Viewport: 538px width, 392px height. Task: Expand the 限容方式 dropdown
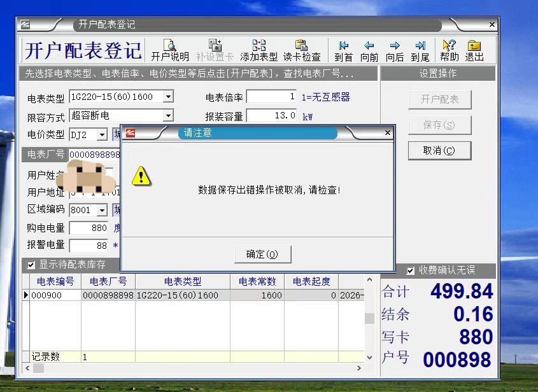[x=168, y=116]
